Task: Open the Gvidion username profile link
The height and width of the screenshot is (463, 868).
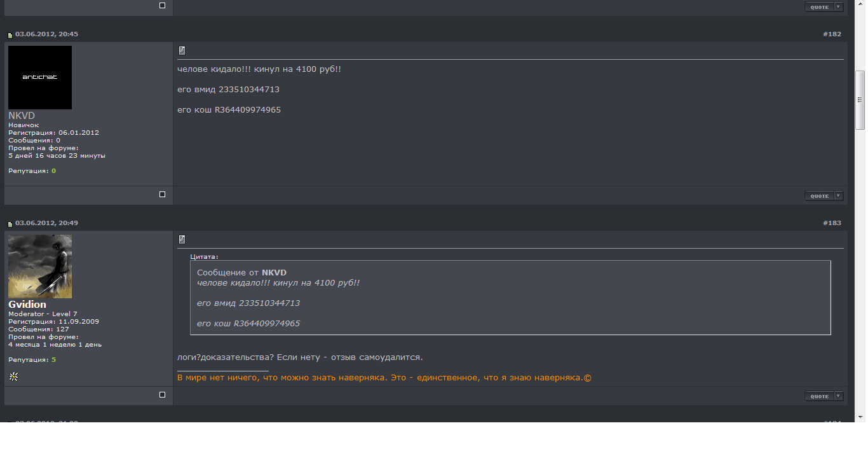Action: pos(27,305)
